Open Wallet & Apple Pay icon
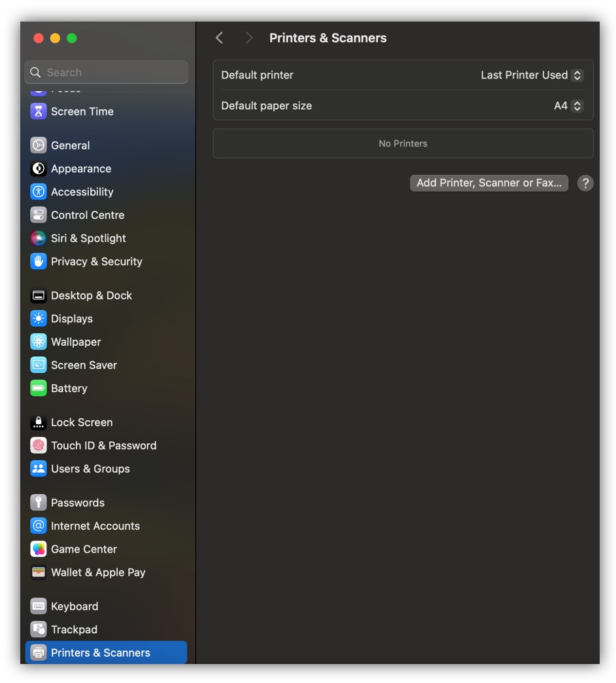 click(x=39, y=573)
